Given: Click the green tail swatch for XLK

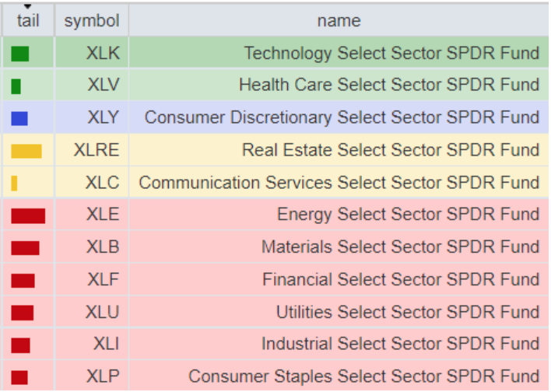Looking at the screenshot, I should tap(20, 54).
